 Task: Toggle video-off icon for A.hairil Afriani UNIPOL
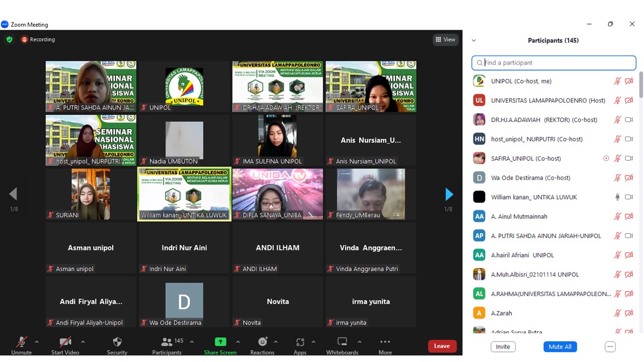click(629, 255)
